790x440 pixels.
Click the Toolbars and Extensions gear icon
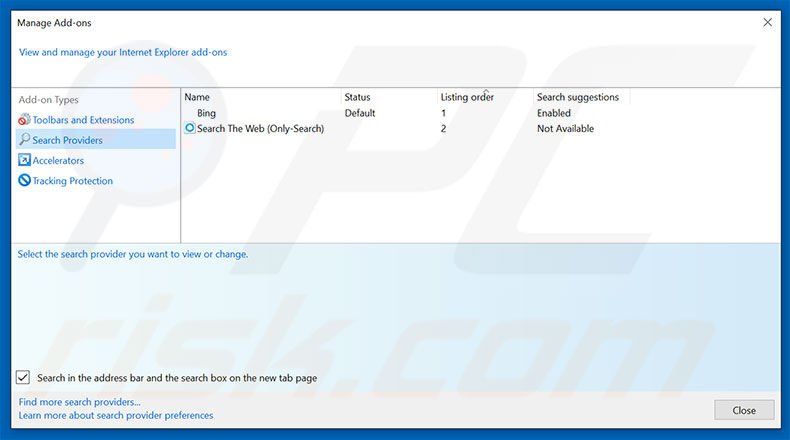(x=24, y=119)
